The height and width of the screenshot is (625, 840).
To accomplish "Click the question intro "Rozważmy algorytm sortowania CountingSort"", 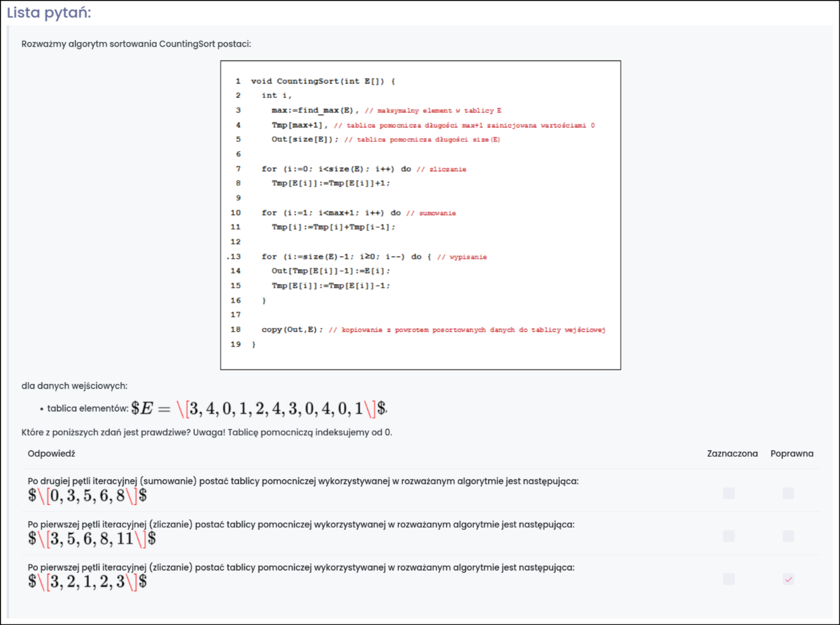I will point(136,44).
